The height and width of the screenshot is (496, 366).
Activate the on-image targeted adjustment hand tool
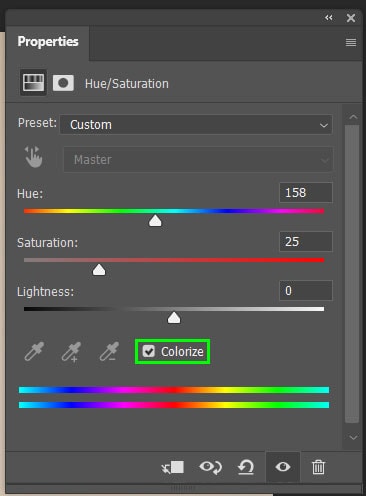point(34,157)
